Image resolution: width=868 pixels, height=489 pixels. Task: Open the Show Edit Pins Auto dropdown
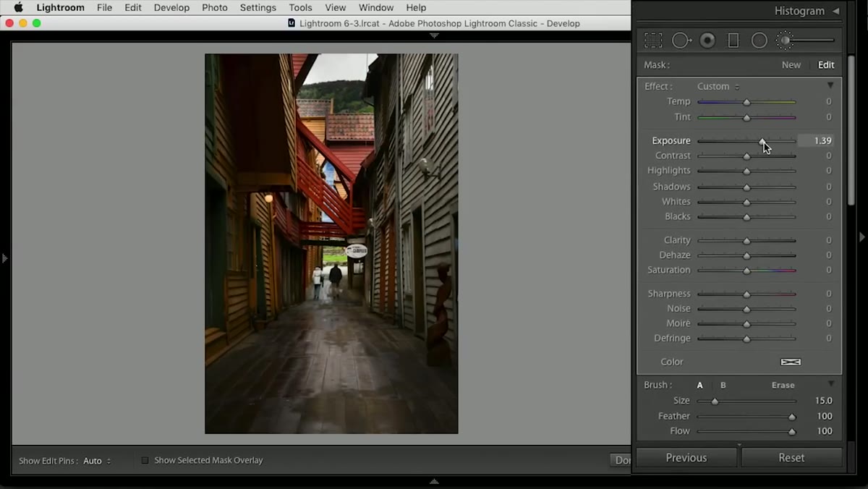(x=97, y=461)
